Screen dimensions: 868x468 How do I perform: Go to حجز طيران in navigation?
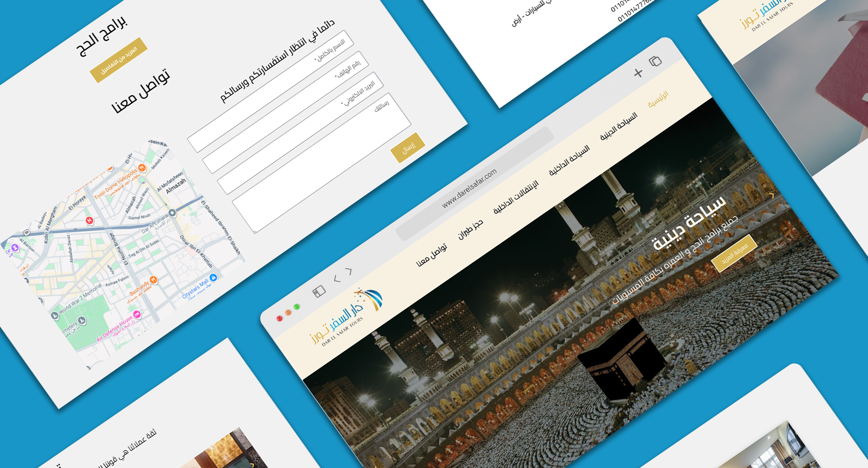[x=471, y=229]
